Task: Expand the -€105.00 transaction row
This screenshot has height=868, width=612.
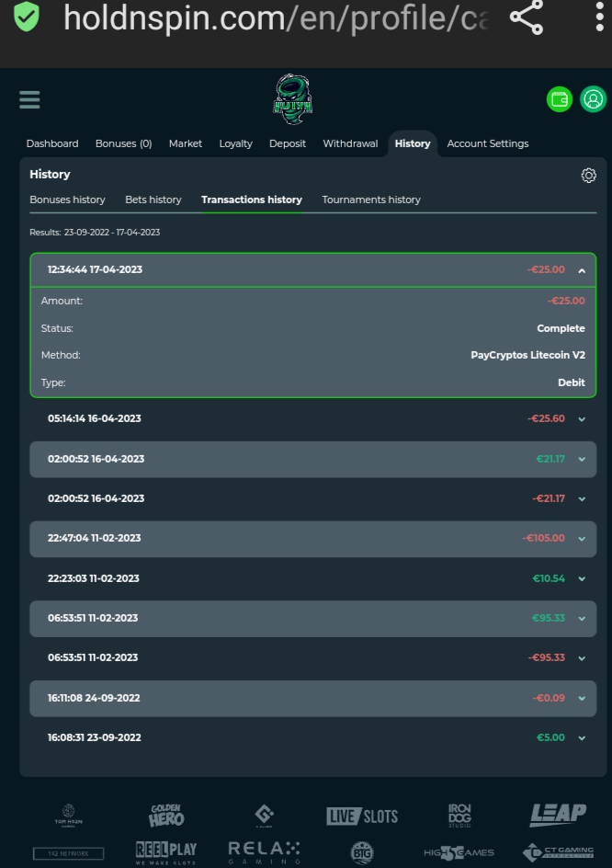Action: [582, 539]
